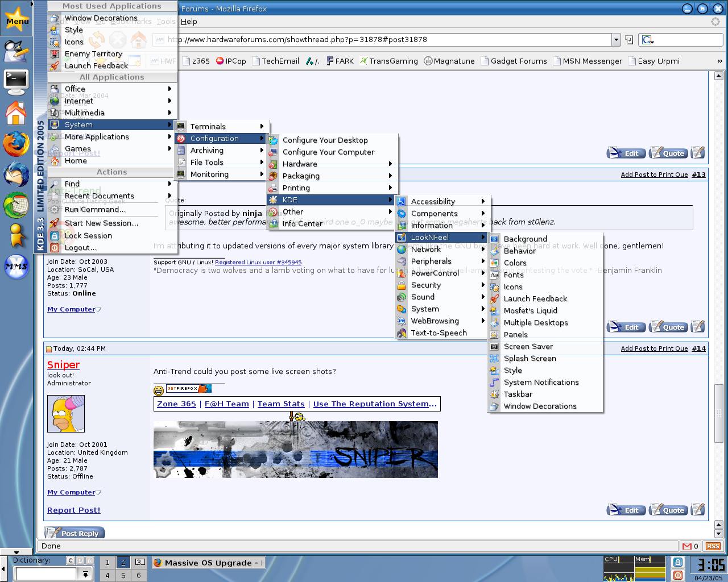Launch Thunderbird mail from side panel
728x582 pixels.
tap(16, 174)
